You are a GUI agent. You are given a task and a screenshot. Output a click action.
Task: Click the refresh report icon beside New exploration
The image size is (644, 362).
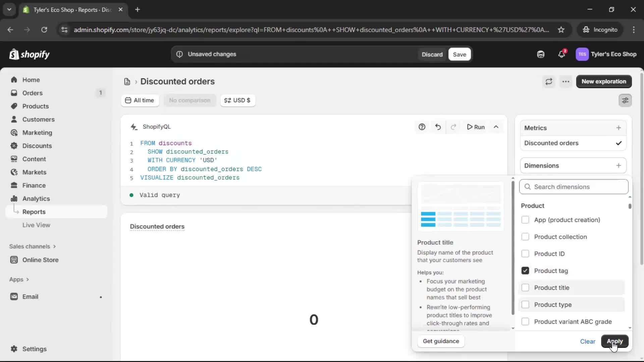pos(549,81)
